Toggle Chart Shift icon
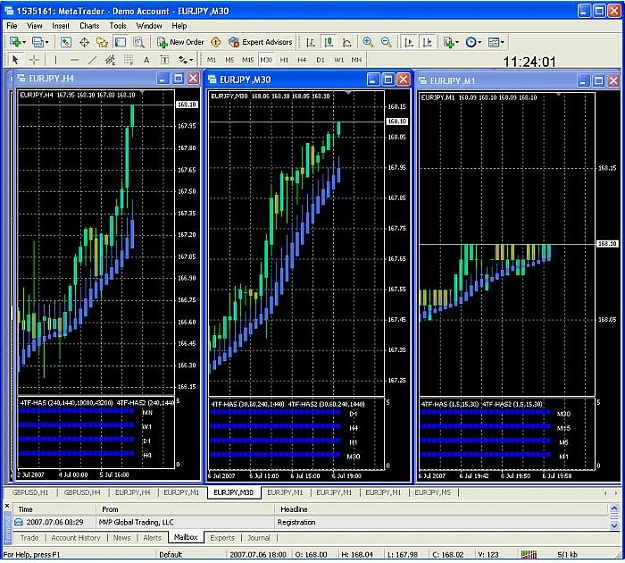Screen dimensions: 625x563 pyautogui.click(x=427, y=42)
